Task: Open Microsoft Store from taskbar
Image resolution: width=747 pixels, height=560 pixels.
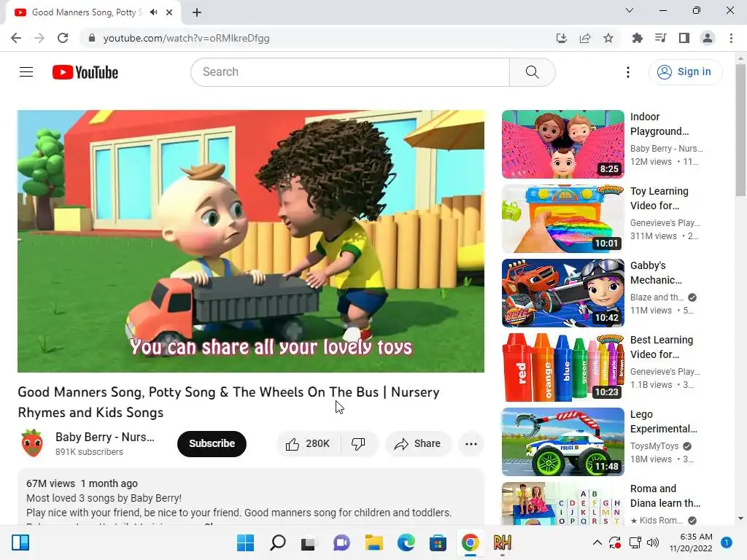Action: pyautogui.click(x=438, y=542)
